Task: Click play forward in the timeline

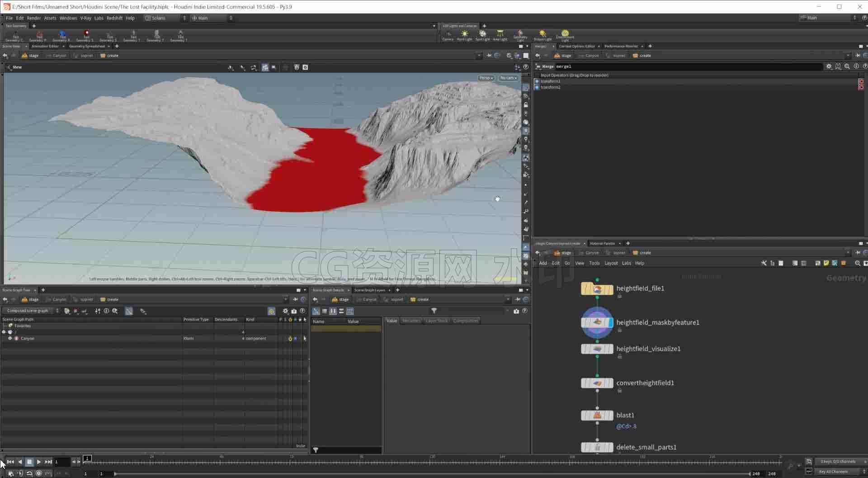Action: [39, 462]
